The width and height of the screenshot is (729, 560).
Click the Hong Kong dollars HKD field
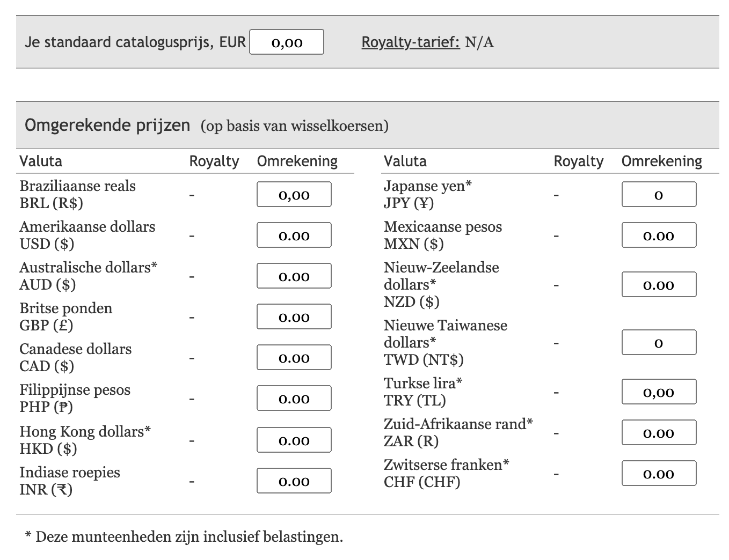coord(294,440)
